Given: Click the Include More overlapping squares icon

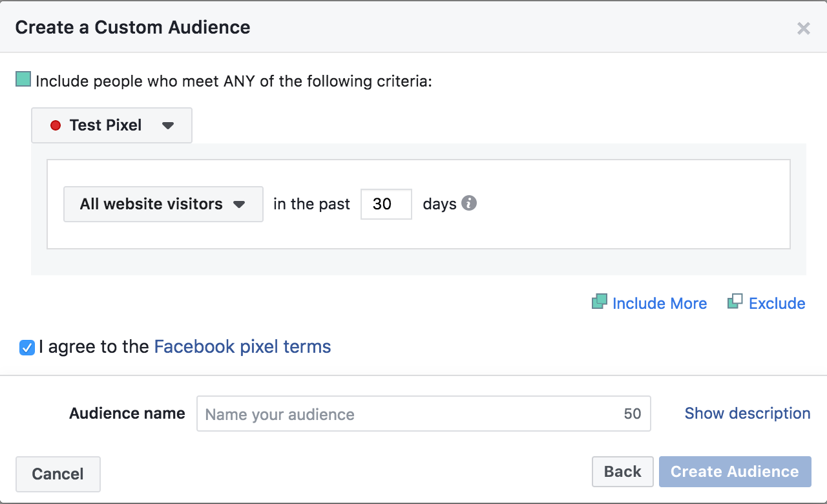Looking at the screenshot, I should (x=600, y=302).
